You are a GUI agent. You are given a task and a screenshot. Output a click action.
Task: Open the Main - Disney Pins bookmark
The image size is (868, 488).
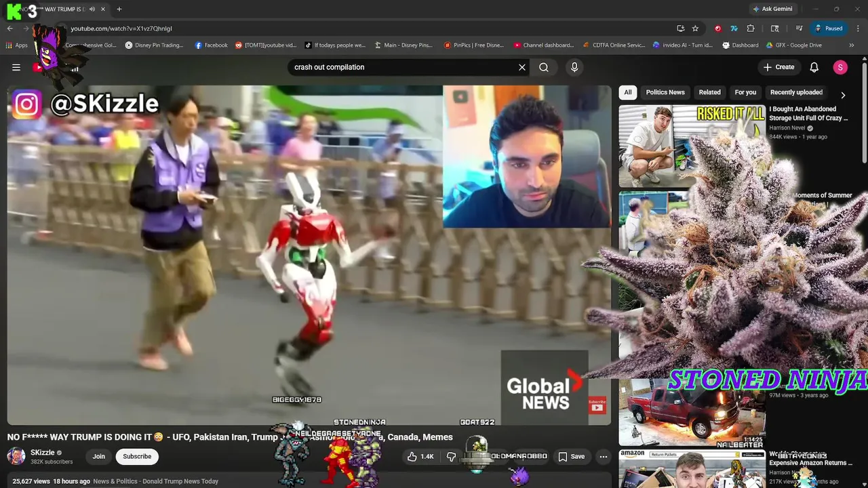click(403, 45)
